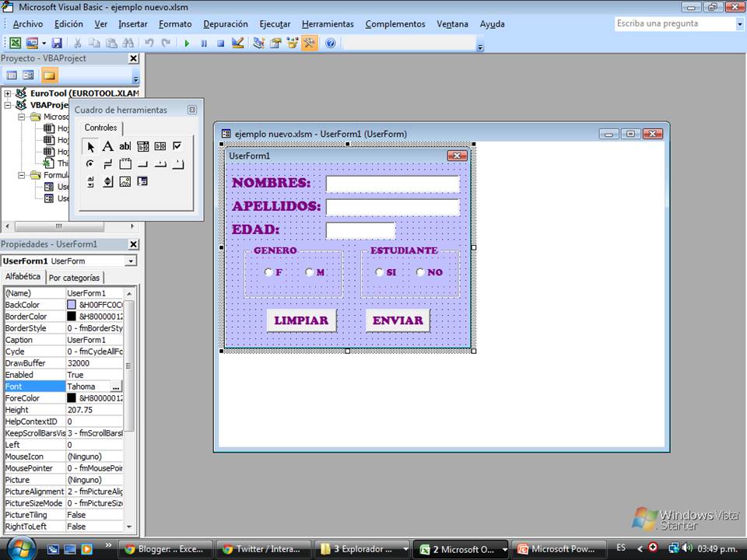
Task: Select the Label control tool
Action: tap(107, 146)
